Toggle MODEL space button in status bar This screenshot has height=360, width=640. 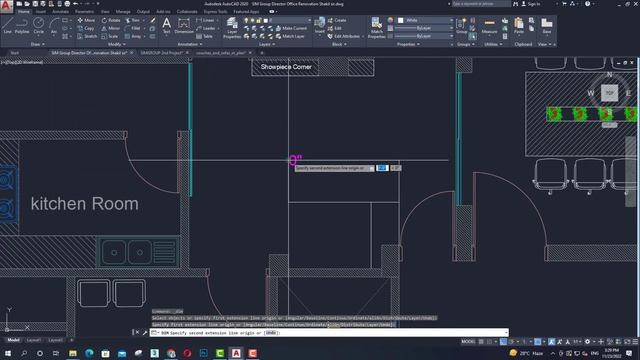click(468, 342)
